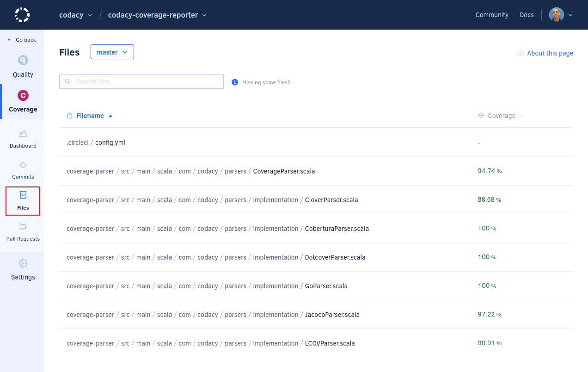This screenshot has width=588, height=372.
Task: Click DotcoverParser.scala's 100 % coverage value
Action: tap(487, 257)
